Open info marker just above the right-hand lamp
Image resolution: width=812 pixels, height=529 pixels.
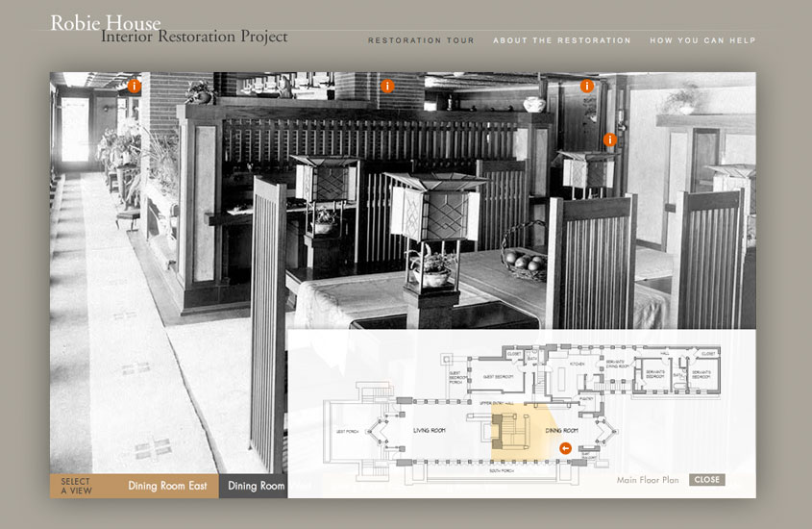coord(610,139)
